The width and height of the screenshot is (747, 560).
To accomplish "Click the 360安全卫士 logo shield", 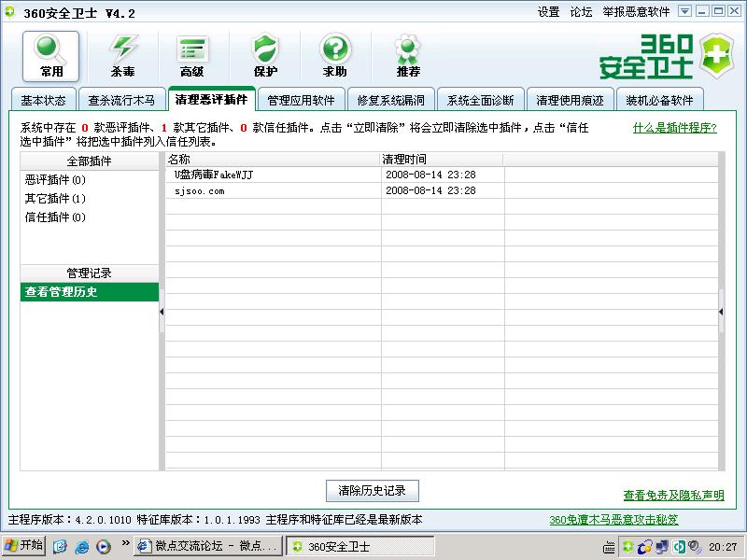I will coord(717,56).
